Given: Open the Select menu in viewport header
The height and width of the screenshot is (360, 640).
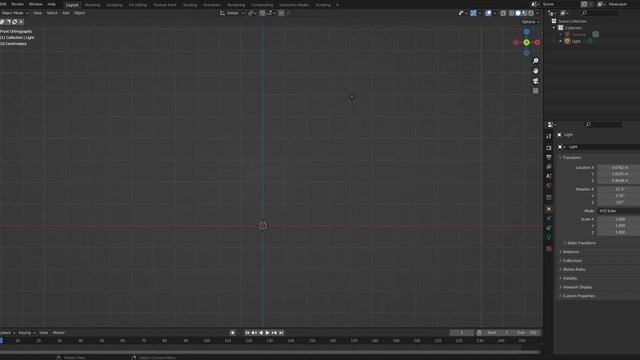Looking at the screenshot, I should click(x=52, y=13).
